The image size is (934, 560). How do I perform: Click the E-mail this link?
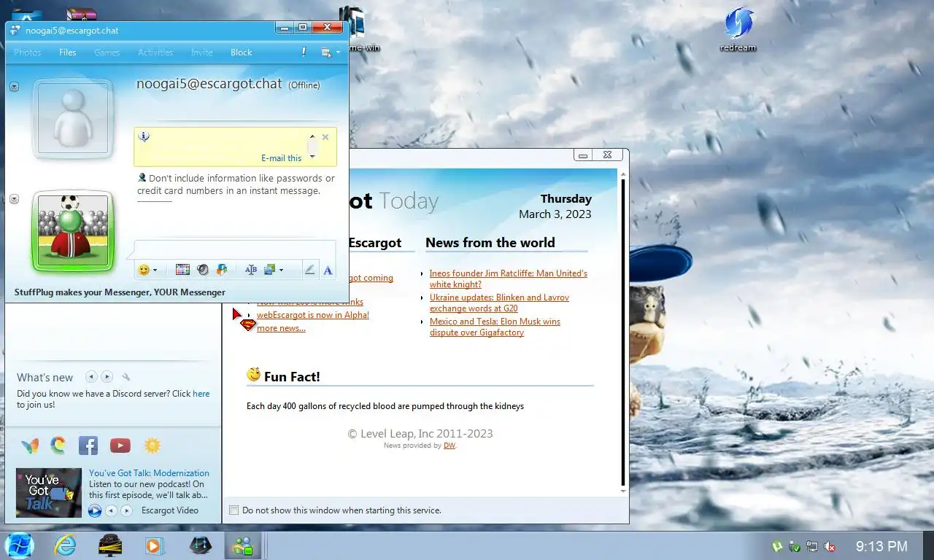point(282,158)
